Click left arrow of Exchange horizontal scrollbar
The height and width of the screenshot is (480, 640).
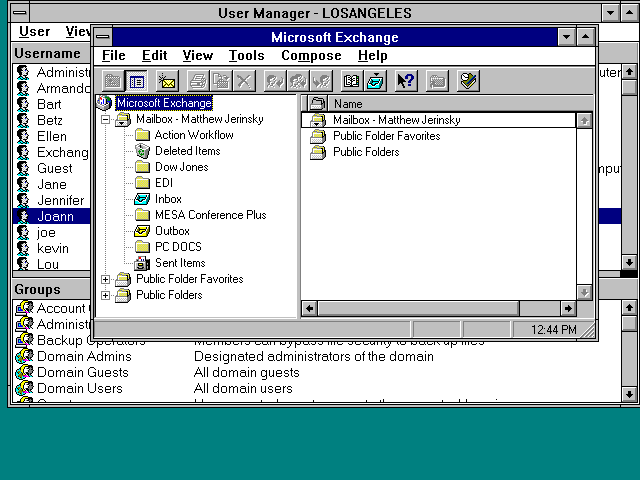point(310,309)
